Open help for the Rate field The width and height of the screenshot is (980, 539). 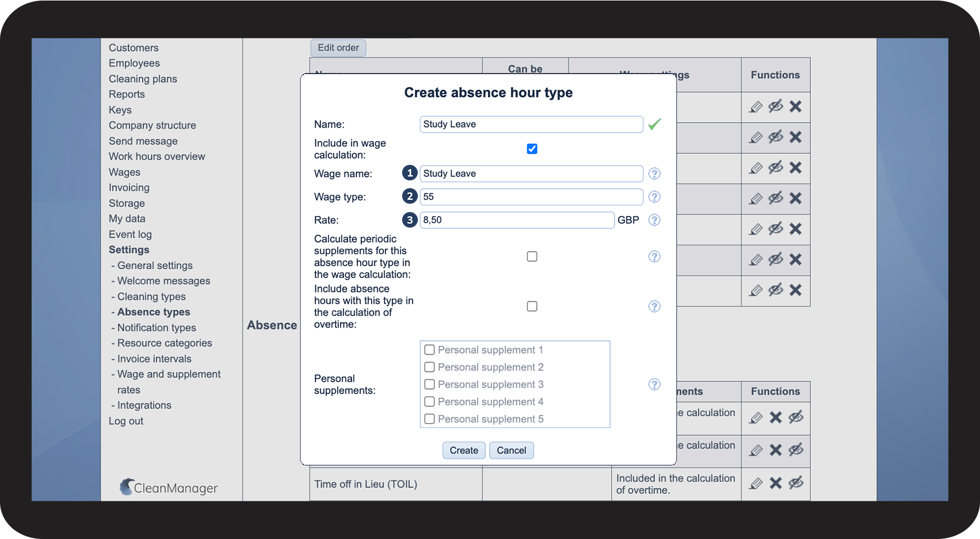654,220
